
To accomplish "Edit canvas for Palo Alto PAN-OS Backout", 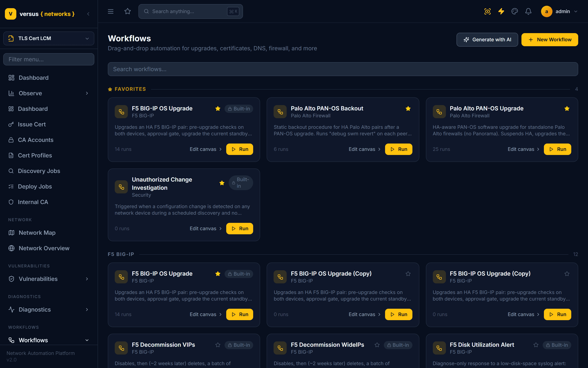I will (364, 149).
